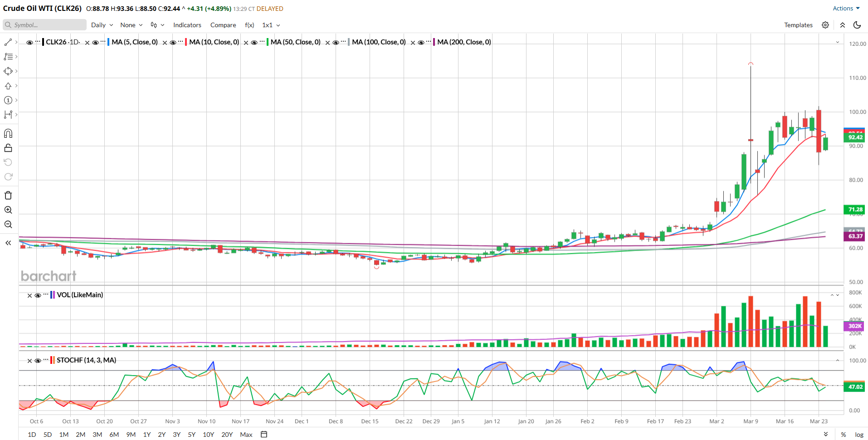868x440 pixels.
Task: Toggle visibility of STOCHF indicator
Action: (x=38, y=361)
